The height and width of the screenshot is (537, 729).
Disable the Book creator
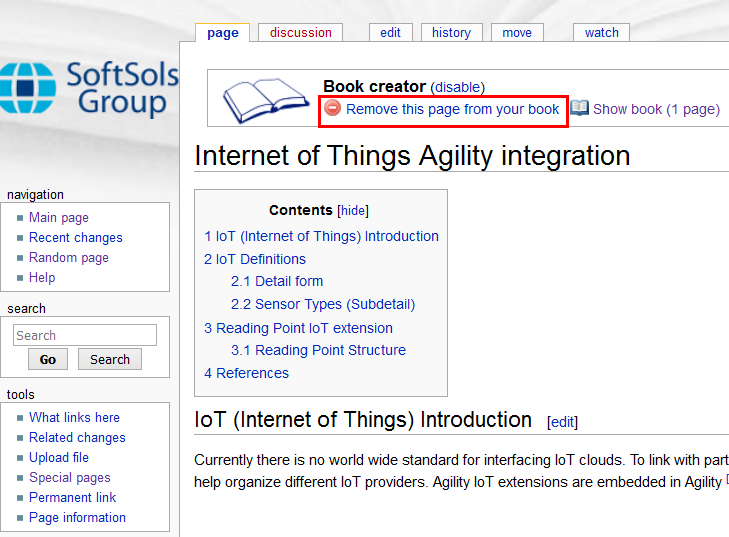point(457,87)
